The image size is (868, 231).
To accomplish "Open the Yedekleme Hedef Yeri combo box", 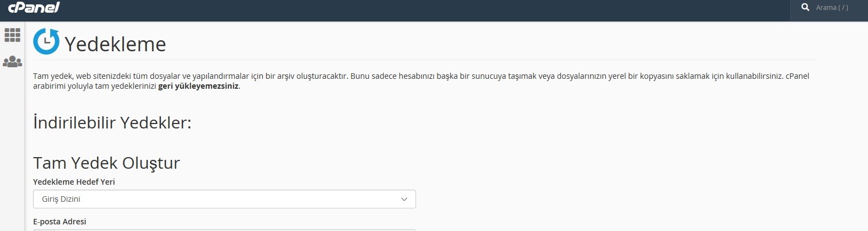I will [x=224, y=199].
